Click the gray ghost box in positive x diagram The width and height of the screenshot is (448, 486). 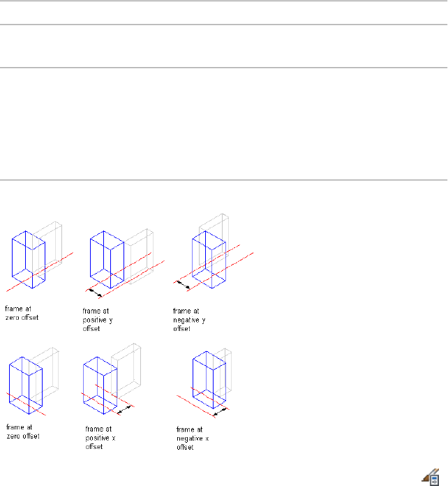click(x=128, y=370)
